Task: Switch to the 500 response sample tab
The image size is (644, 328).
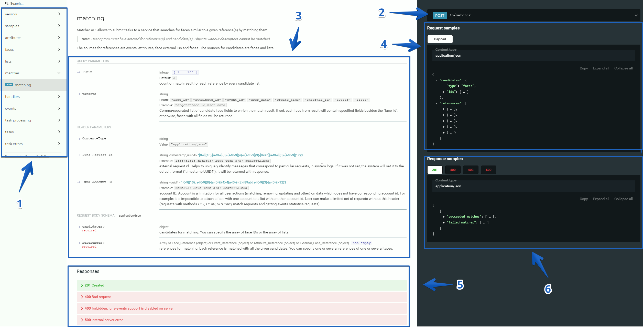Action: click(x=488, y=170)
